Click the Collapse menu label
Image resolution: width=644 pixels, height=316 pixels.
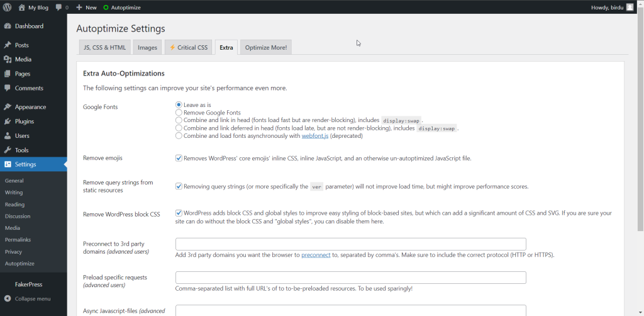(x=33, y=299)
